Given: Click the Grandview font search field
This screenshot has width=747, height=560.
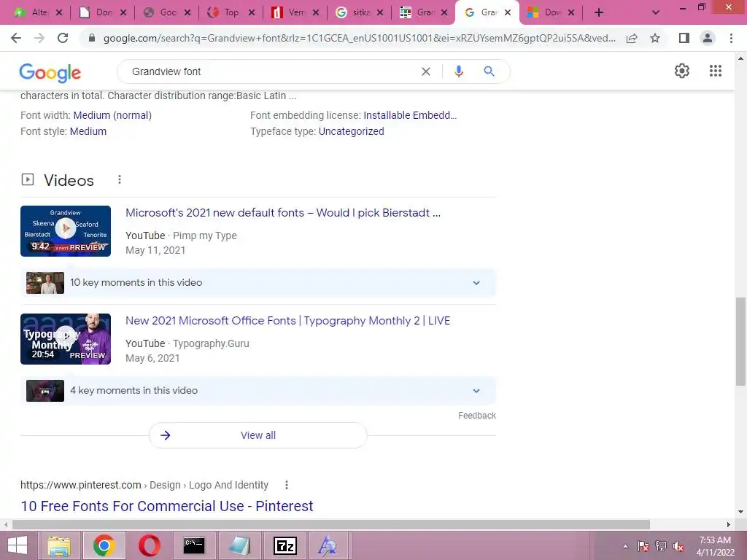Looking at the screenshot, I should click(271, 71).
